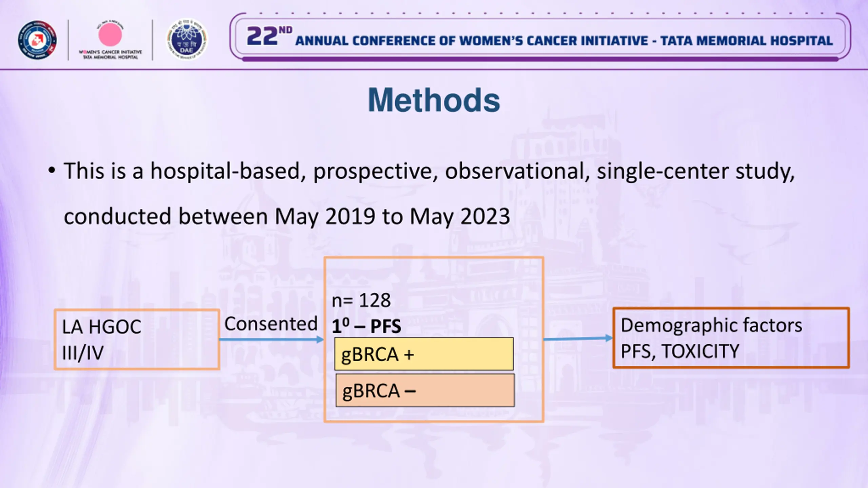Click the 'n= 128' text
868x488 pixels.
[x=361, y=300]
